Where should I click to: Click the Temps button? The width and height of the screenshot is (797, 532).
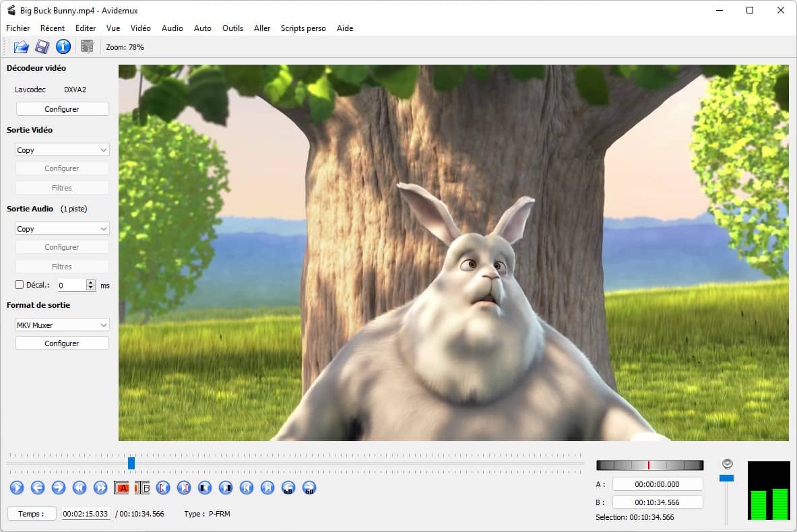32,514
